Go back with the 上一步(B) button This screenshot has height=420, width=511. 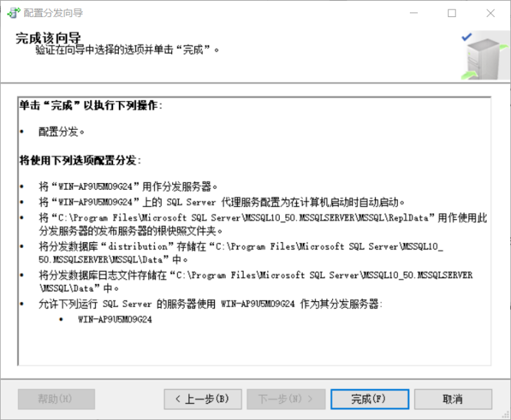(x=202, y=399)
